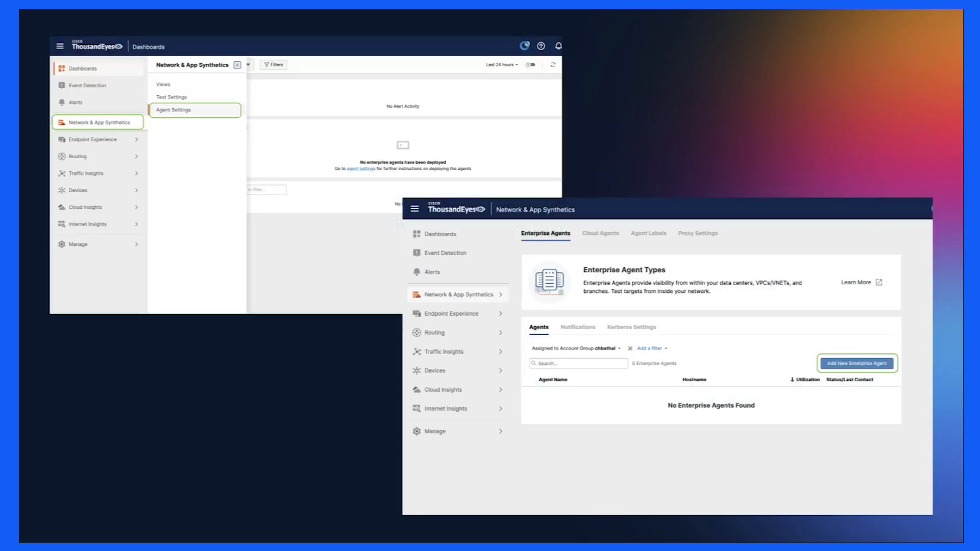
Task: Click the agents Search input field
Action: tap(578, 363)
